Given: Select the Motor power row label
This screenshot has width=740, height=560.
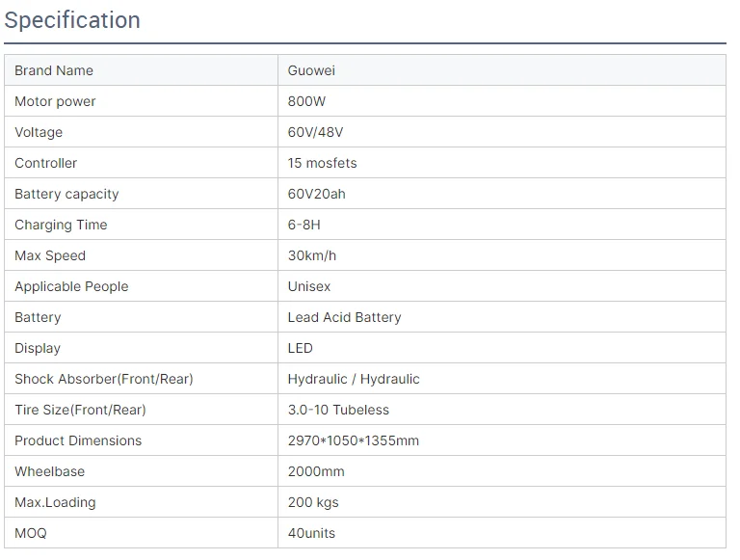Looking at the screenshot, I should (55, 101).
